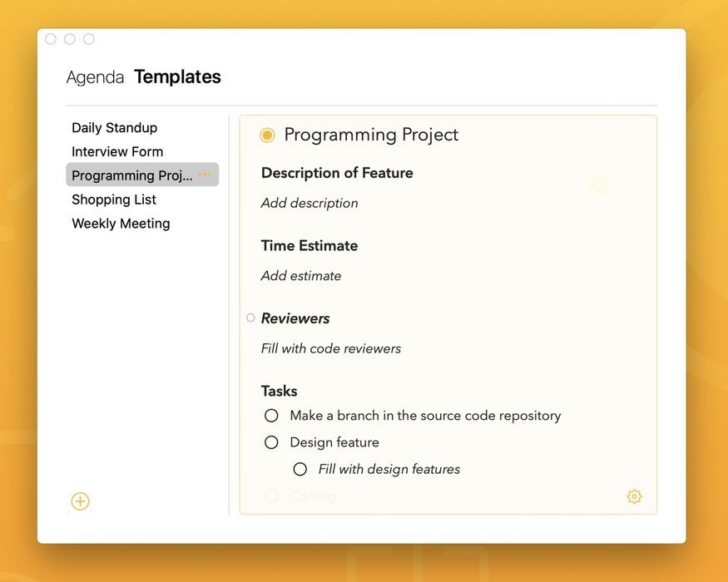Click the Fill with design features text
The height and width of the screenshot is (582, 728).
pos(389,469)
